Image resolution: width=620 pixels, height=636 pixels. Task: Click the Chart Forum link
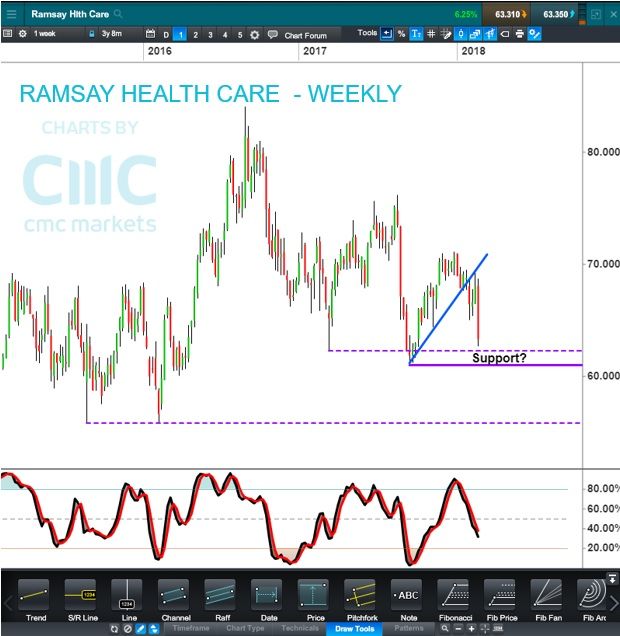(305, 35)
